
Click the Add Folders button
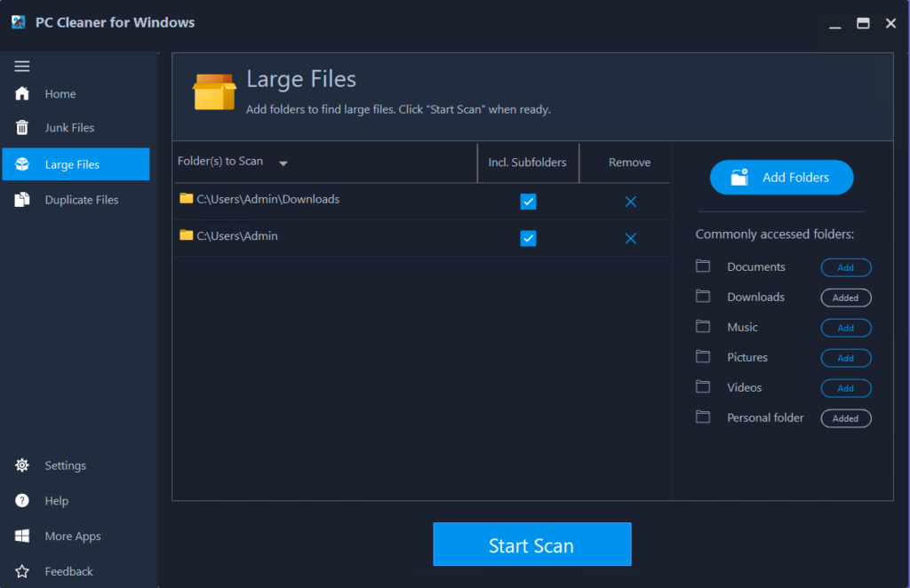click(781, 177)
